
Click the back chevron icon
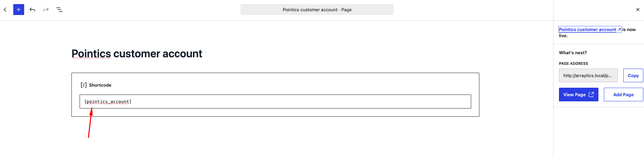coord(5,10)
